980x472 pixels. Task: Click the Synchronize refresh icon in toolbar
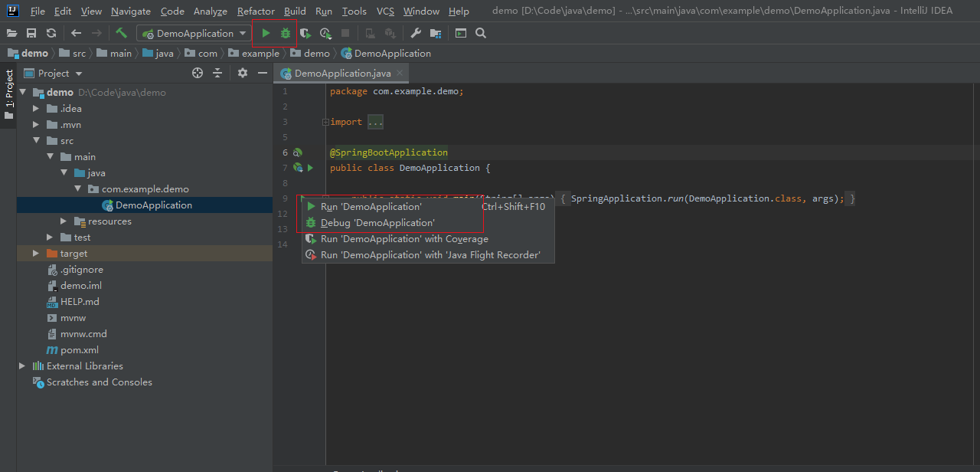(51, 33)
